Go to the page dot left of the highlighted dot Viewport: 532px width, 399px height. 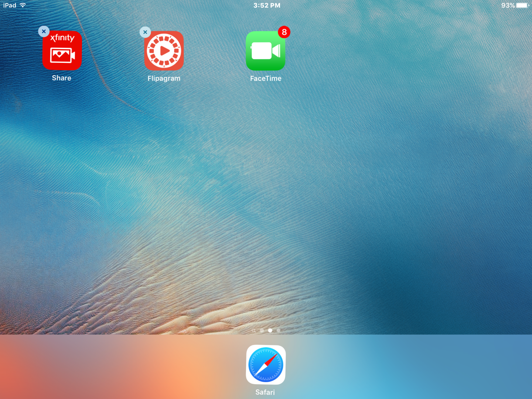click(x=262, y=330)
